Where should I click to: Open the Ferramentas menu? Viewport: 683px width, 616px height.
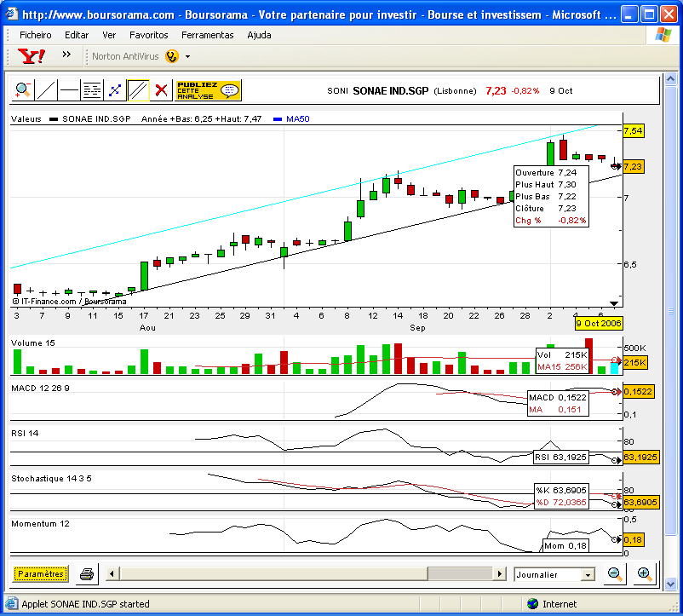(207, 35)
